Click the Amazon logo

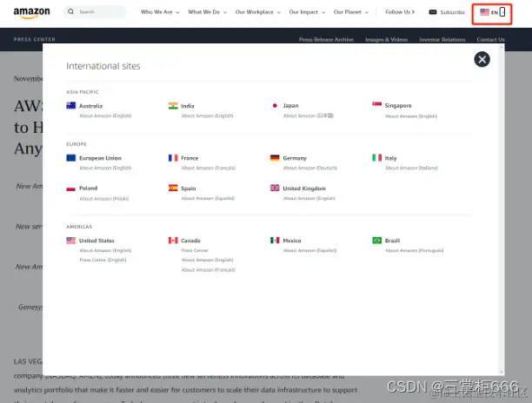coord(31,13)
